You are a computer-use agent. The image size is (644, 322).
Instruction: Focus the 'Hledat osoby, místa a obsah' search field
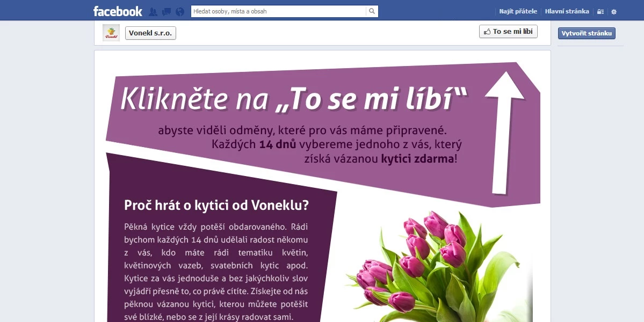click(278, 11)
